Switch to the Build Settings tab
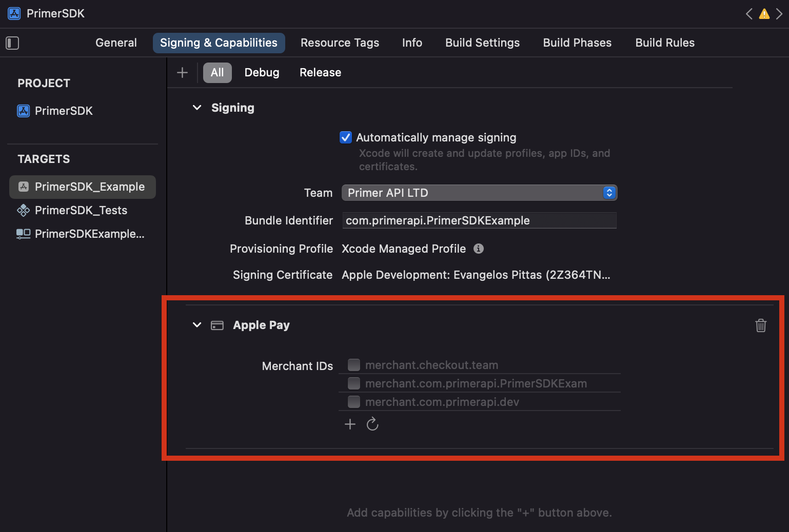789x532 pixels. [482, 43]
